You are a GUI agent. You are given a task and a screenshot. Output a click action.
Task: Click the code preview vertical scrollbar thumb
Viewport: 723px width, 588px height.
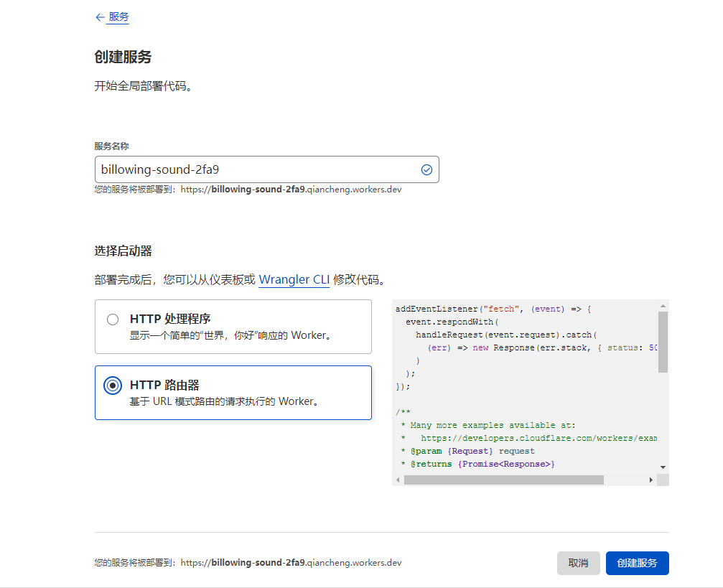[663, 342]
